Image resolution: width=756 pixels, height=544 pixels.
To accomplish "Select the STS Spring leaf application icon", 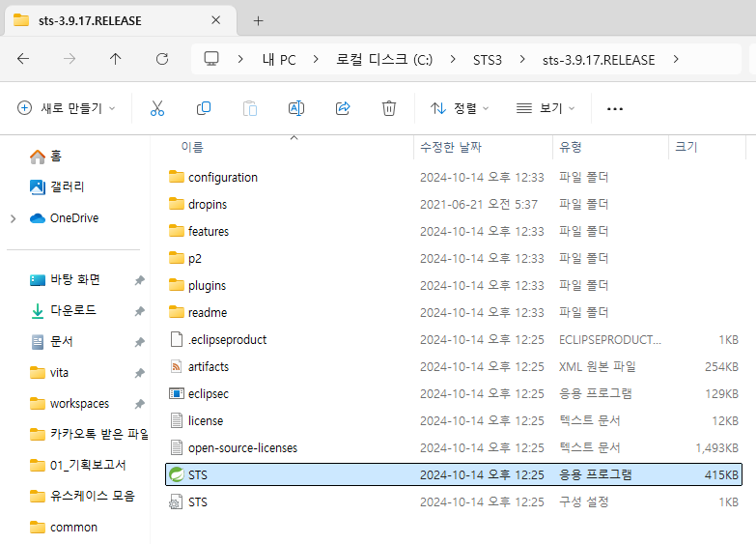I will tap(177, 475).
